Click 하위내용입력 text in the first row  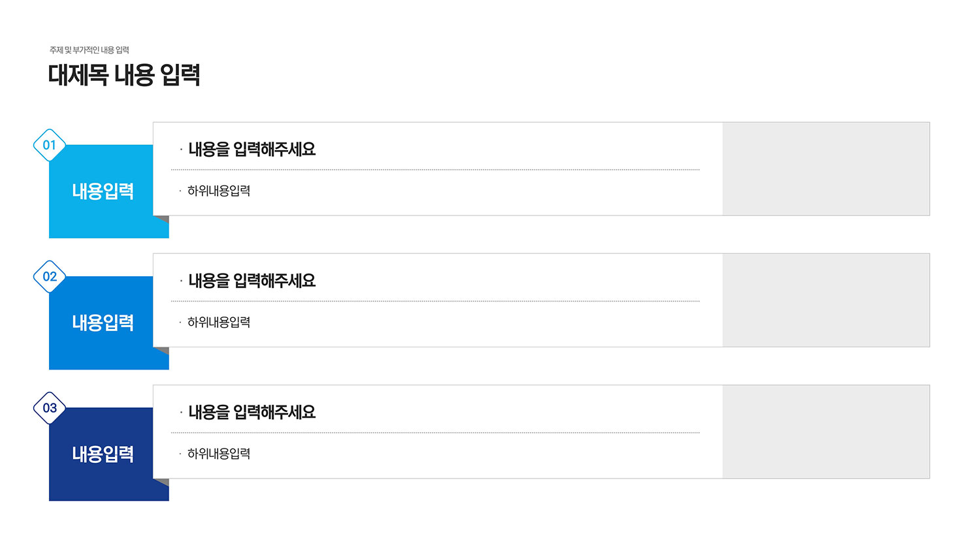[x=219, y=191]
